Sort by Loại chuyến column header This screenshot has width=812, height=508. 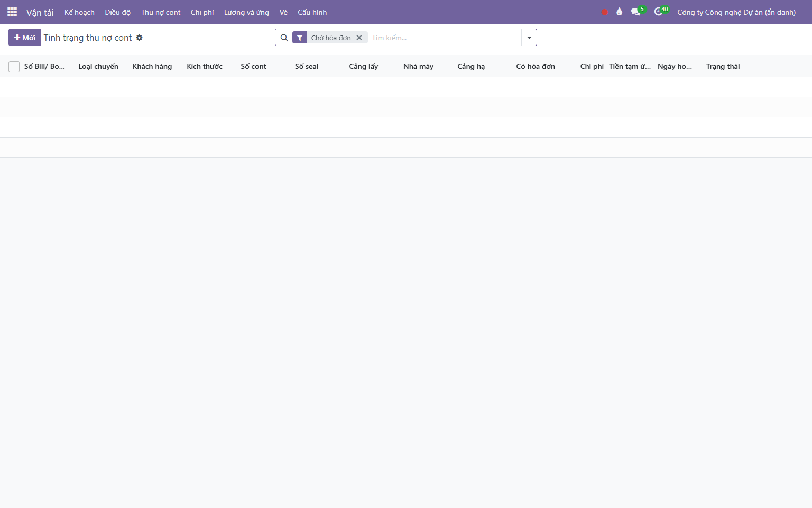coord(98,66)
